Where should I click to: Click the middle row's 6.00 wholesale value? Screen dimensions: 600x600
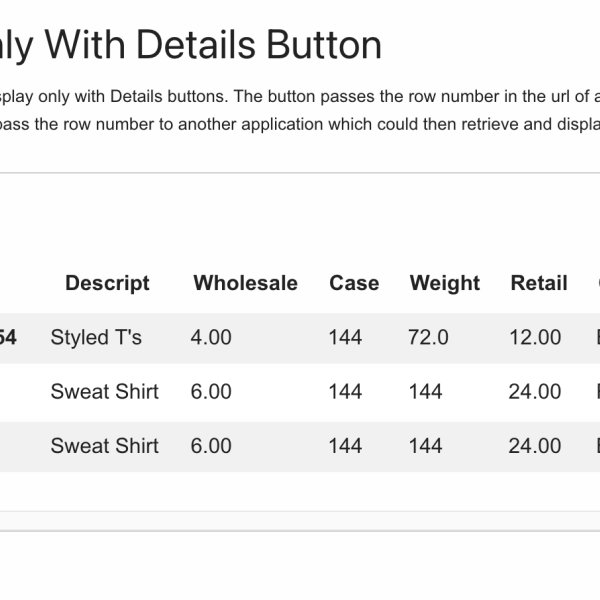point(210,392)
